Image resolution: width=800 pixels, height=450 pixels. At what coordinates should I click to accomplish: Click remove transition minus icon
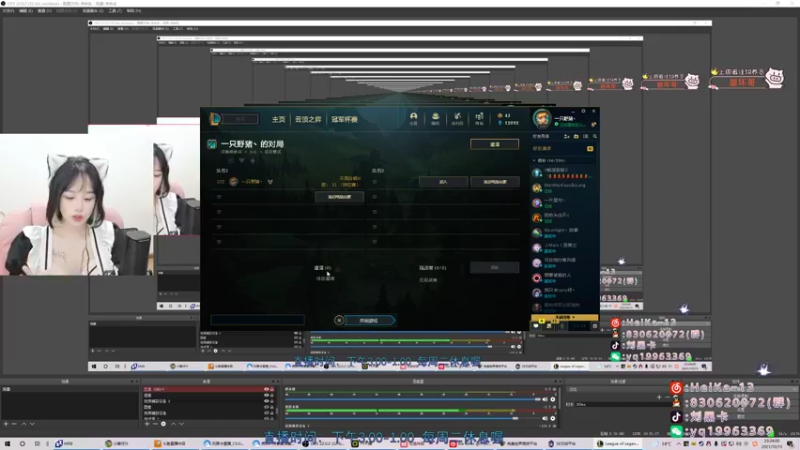click(x=667, y=396)
